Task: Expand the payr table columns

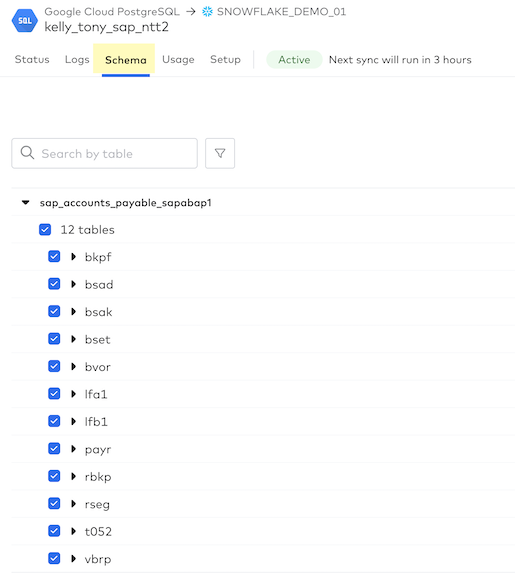Action: point(73,449)
